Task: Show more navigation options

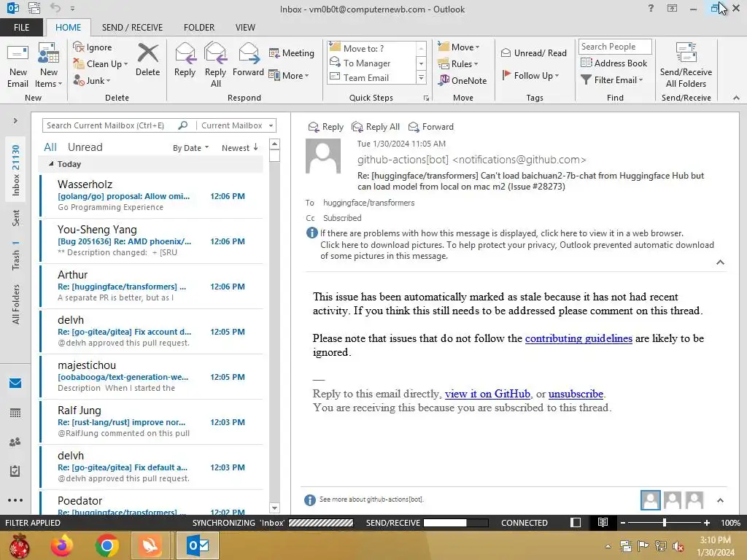Action: click(x=15, y=500)
